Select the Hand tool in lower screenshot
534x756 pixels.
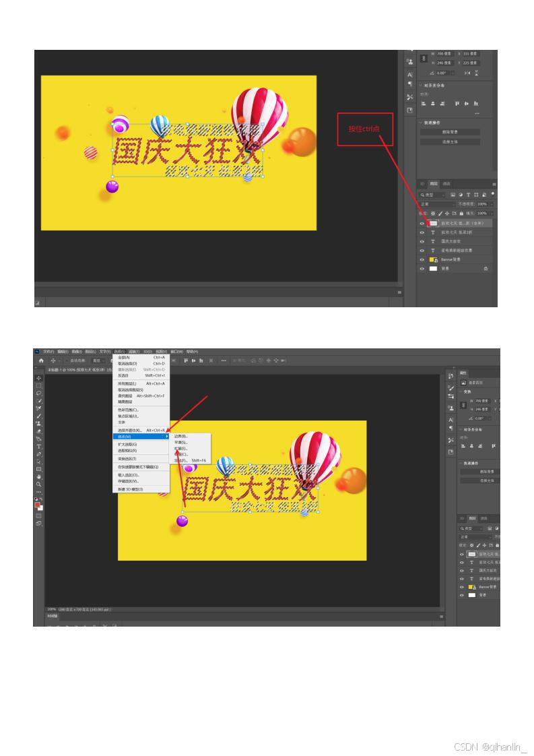pyautogui.click(x=38, y=476)
